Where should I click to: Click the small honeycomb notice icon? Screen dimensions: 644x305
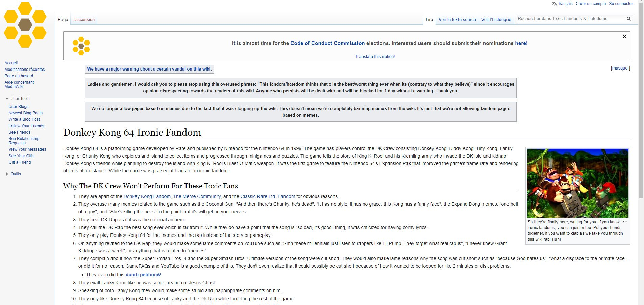81,46
